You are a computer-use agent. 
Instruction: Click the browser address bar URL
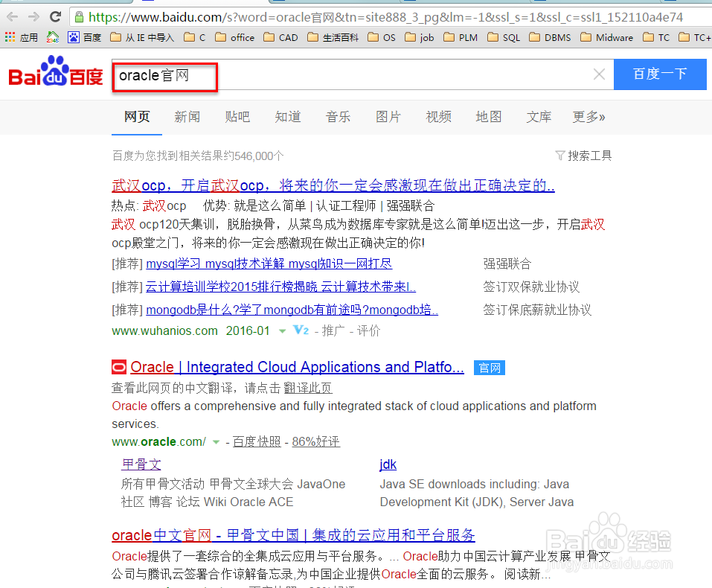click(x=385, y=17)
